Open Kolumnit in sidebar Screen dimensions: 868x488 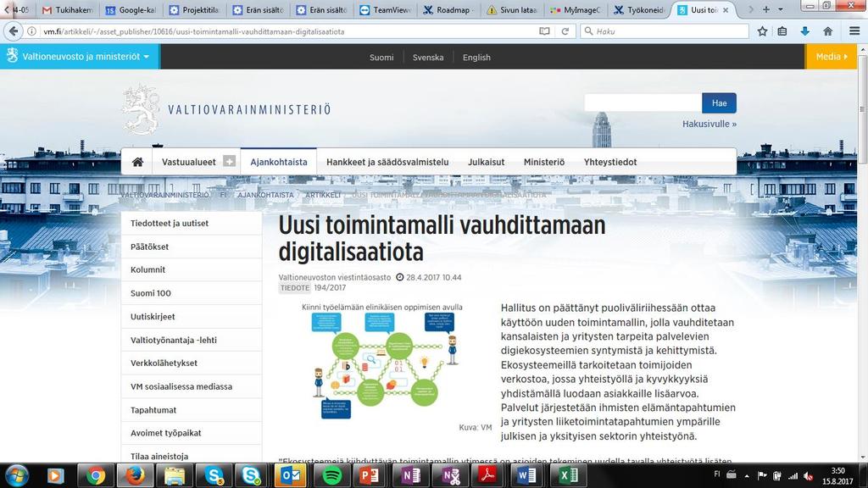click(192, 270)
